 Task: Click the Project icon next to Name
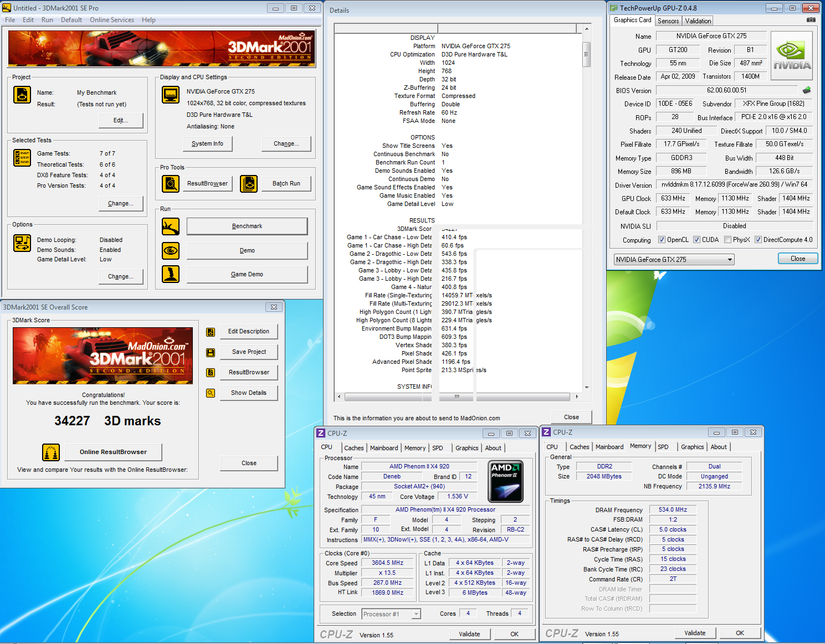point(22,95)
